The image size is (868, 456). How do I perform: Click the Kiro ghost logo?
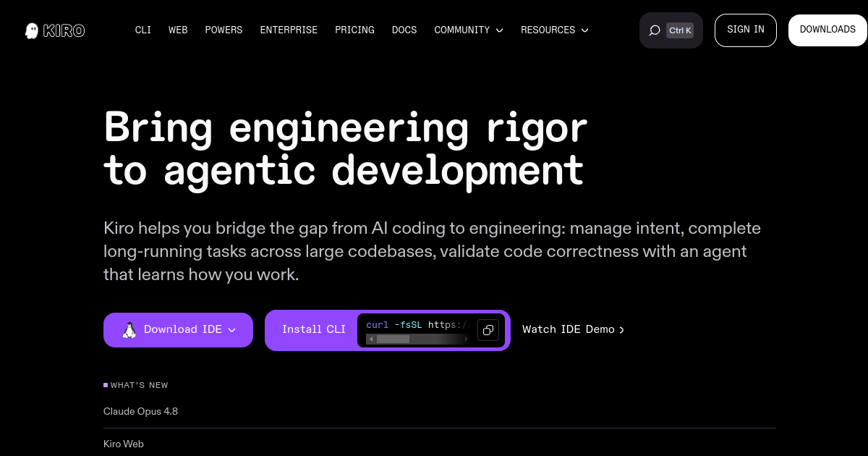click(32, 30)
